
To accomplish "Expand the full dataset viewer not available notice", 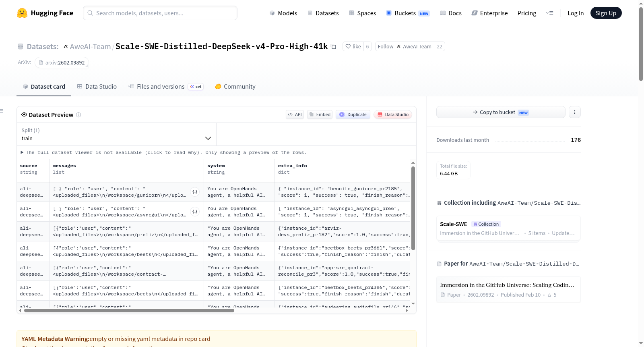I will 164,152.
